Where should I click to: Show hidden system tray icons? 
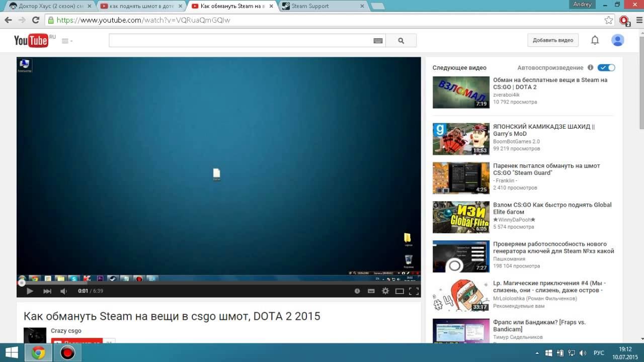click(537, 353)
